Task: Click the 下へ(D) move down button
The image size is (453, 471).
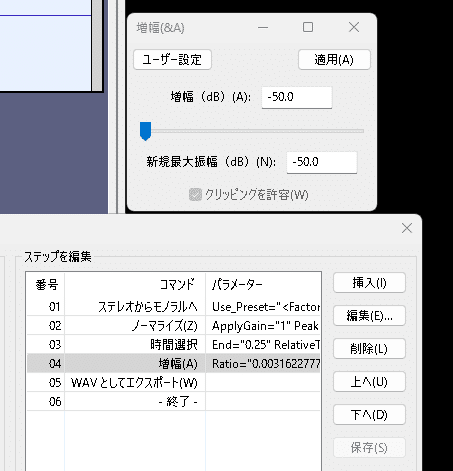Action: click(369, 415)
